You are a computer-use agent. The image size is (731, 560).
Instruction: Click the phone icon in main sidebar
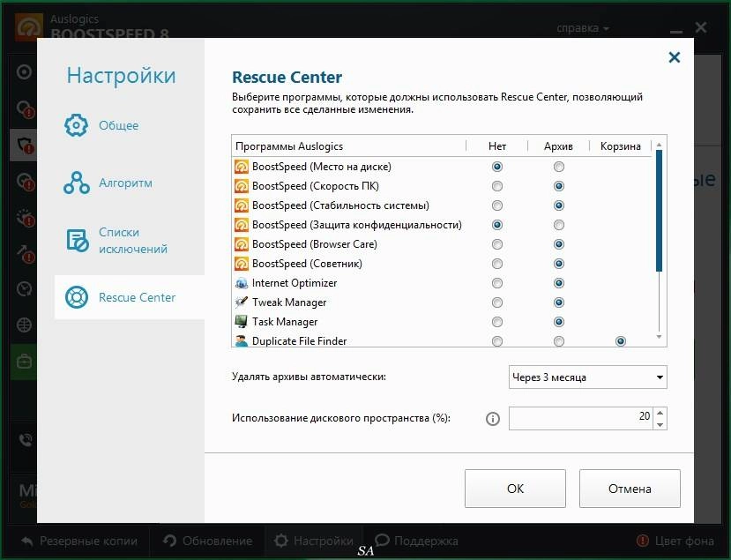(26, 440)
